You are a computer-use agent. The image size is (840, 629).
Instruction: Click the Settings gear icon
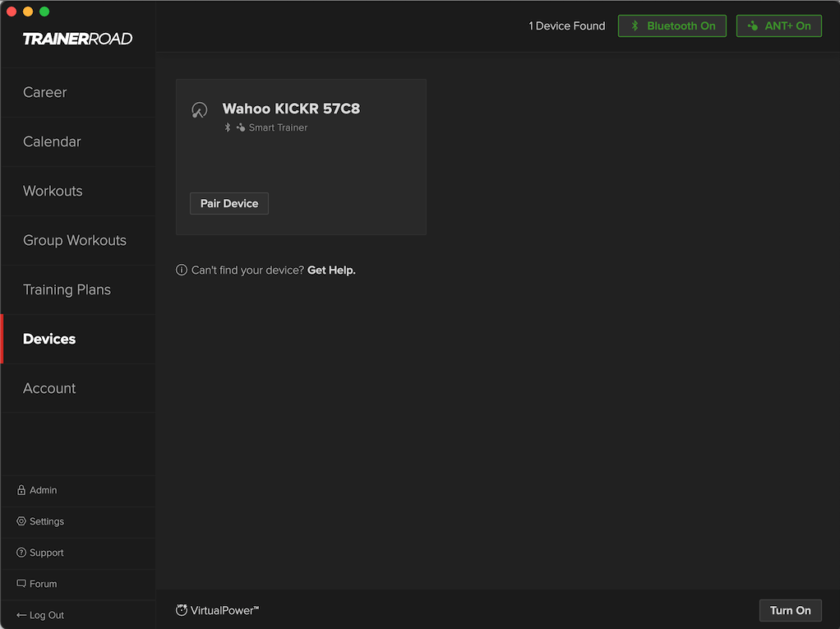tap(21, 520)
